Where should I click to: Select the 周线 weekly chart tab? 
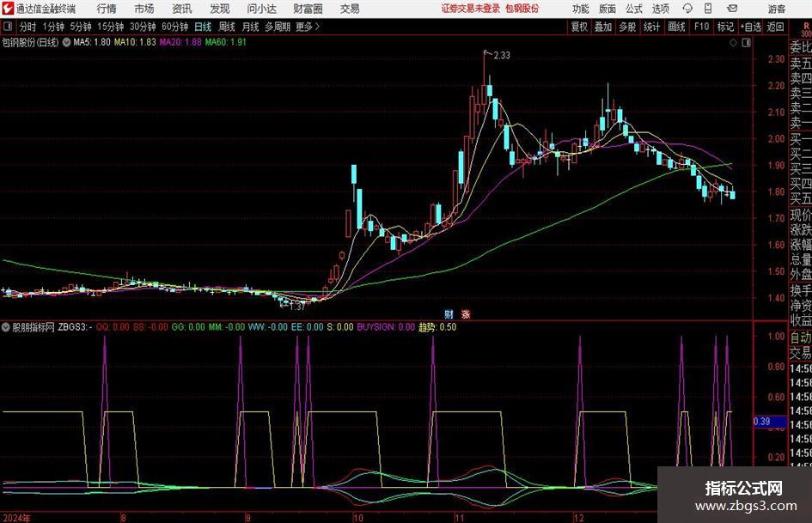(x=226, y=27)
